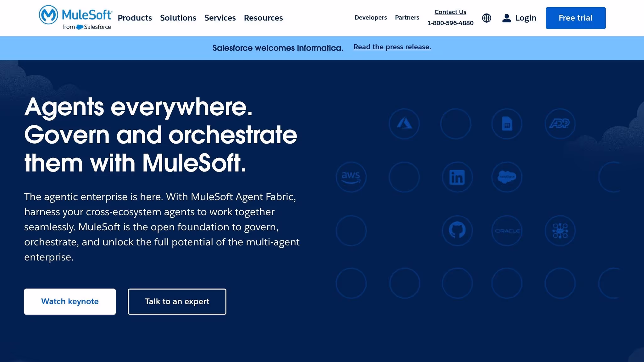The width and height of the screenshot is (644, 362).
Task: Click Talk to an expert
Action: [x=177, y=301]
